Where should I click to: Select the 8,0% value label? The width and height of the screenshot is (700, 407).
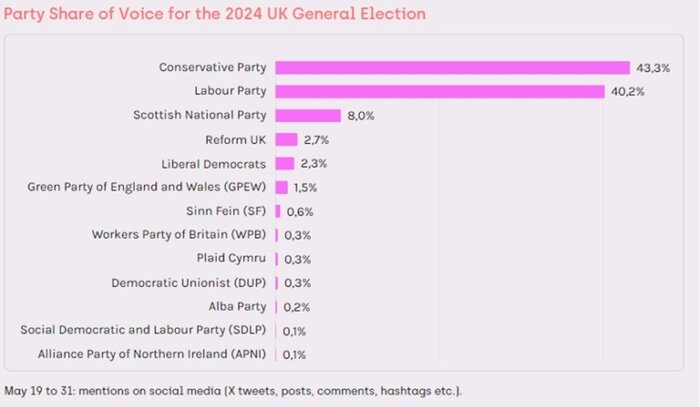coord(360,115)
